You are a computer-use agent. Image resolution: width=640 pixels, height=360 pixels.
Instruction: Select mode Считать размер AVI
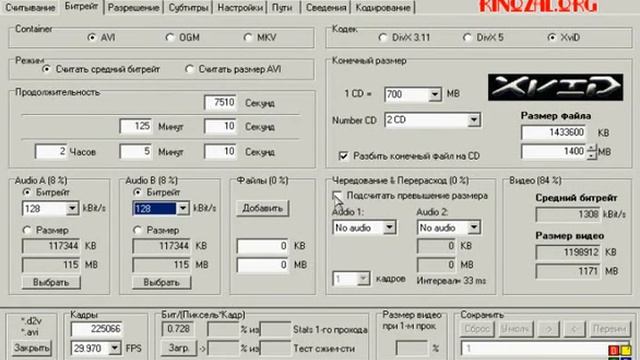(233, 69)
